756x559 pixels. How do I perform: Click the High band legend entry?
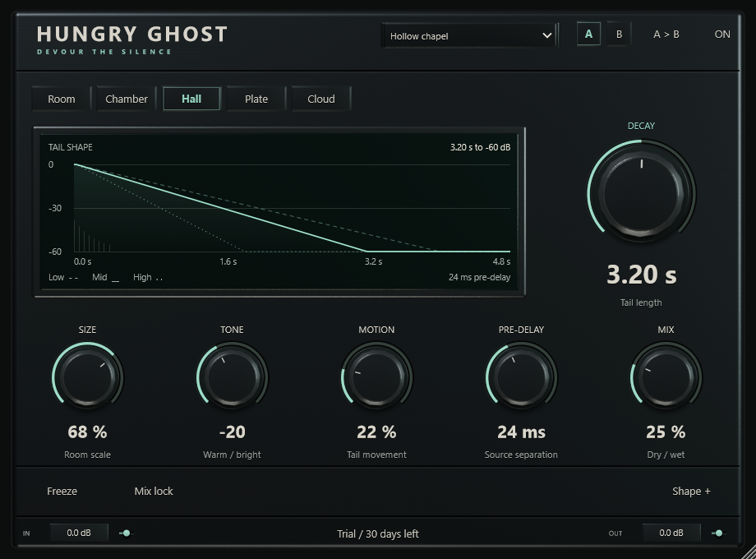pos(148,277)
